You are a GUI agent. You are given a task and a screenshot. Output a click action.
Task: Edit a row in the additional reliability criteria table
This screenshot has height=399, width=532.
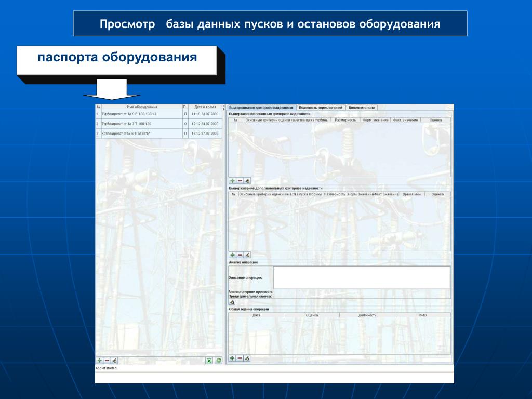pos(247,255)
